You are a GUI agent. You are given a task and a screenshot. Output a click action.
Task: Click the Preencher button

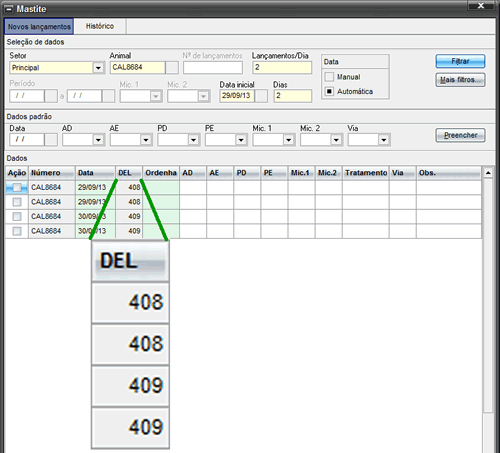pos(460,135)
